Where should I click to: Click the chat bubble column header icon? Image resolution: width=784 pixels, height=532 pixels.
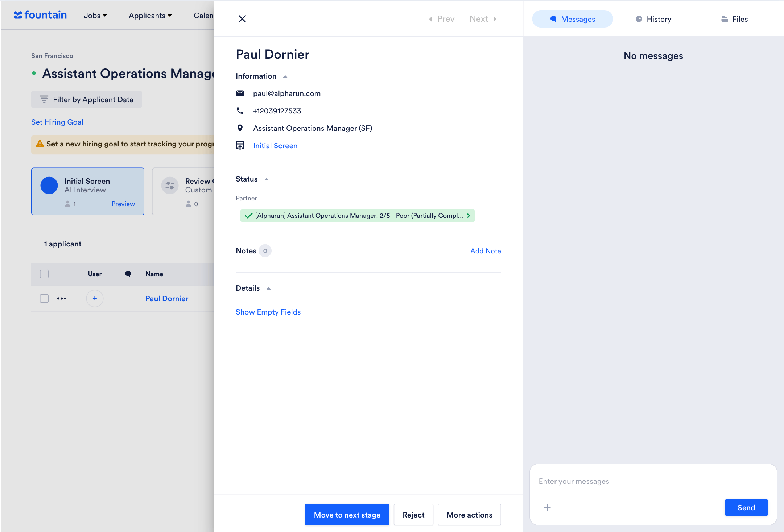click(128, 274)
